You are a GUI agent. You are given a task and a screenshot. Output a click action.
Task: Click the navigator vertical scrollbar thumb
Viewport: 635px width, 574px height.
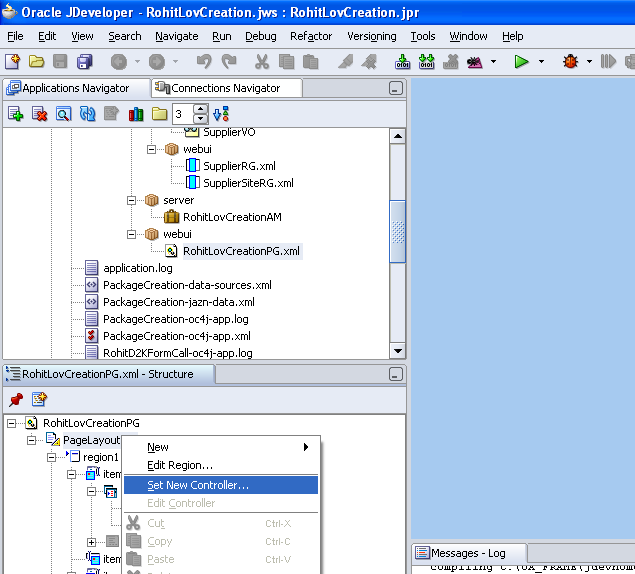pos(398,232)
